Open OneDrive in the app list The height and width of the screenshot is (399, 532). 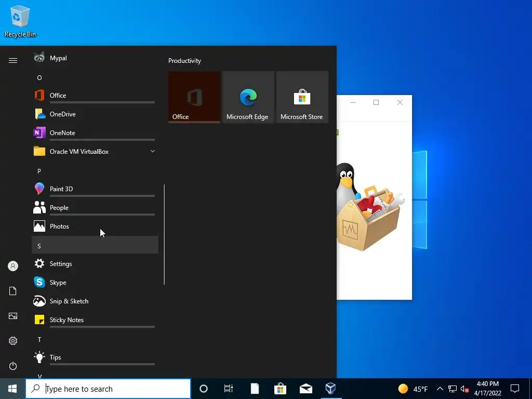[95, 114]
